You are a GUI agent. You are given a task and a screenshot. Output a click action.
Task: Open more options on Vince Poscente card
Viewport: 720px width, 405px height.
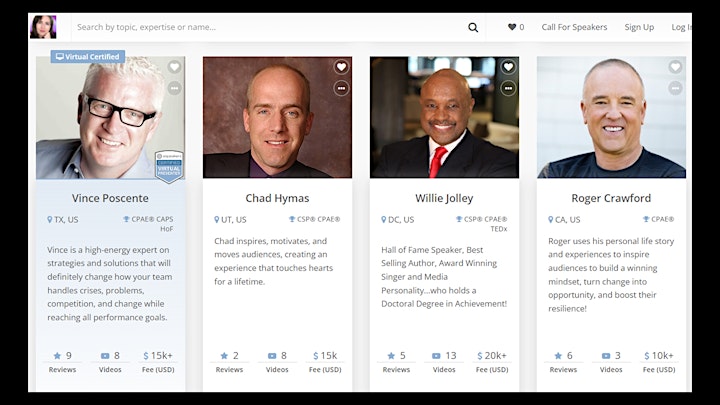[174, 88]
